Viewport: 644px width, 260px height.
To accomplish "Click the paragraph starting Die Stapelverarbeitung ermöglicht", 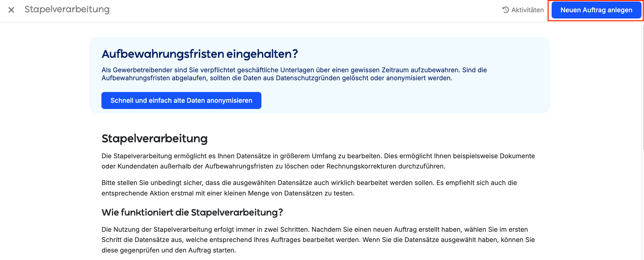I will point(318,161).
